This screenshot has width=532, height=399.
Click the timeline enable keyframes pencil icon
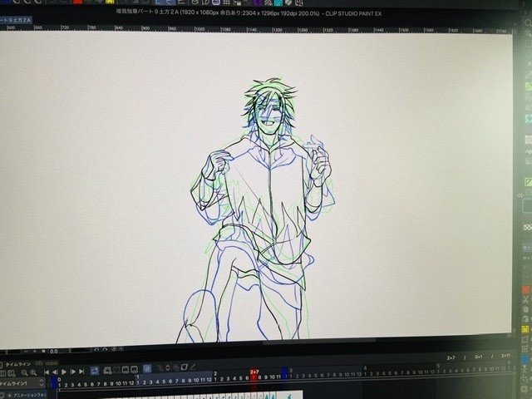click(x=192, y=367)
